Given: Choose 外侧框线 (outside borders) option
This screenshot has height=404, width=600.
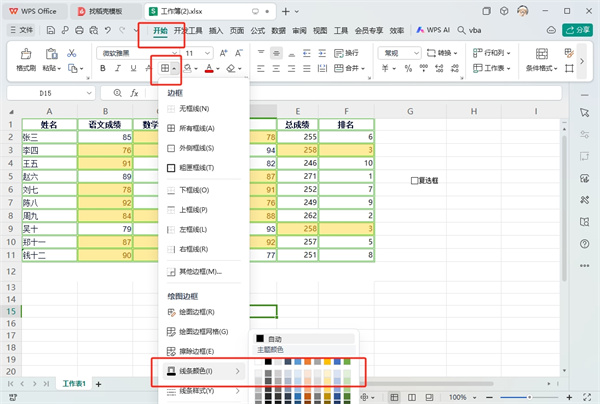Looking at the screenshot, I should coord(196,148).
